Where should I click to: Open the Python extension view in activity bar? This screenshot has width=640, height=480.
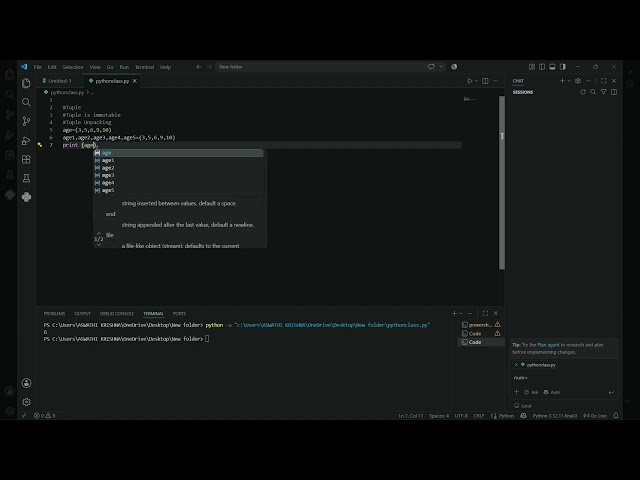coord(26,197)
